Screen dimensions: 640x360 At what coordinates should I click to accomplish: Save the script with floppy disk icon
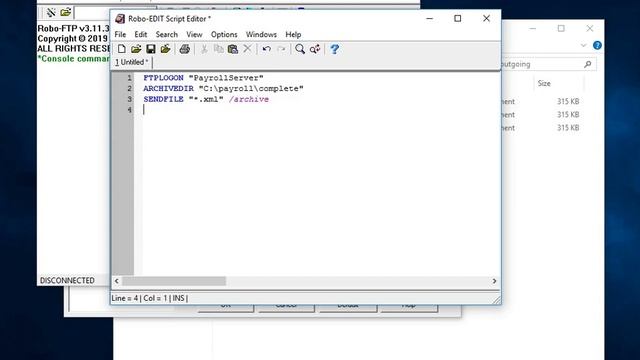pos(151,49)
